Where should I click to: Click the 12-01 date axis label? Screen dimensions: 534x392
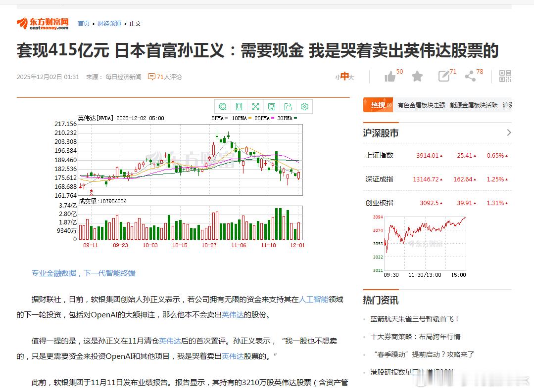click(x=297, y=245)
